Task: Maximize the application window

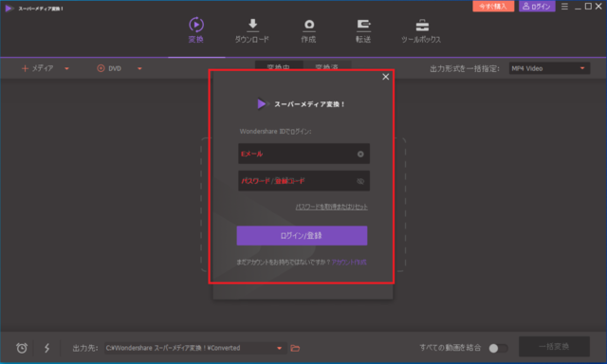Action: click(588, 7)
